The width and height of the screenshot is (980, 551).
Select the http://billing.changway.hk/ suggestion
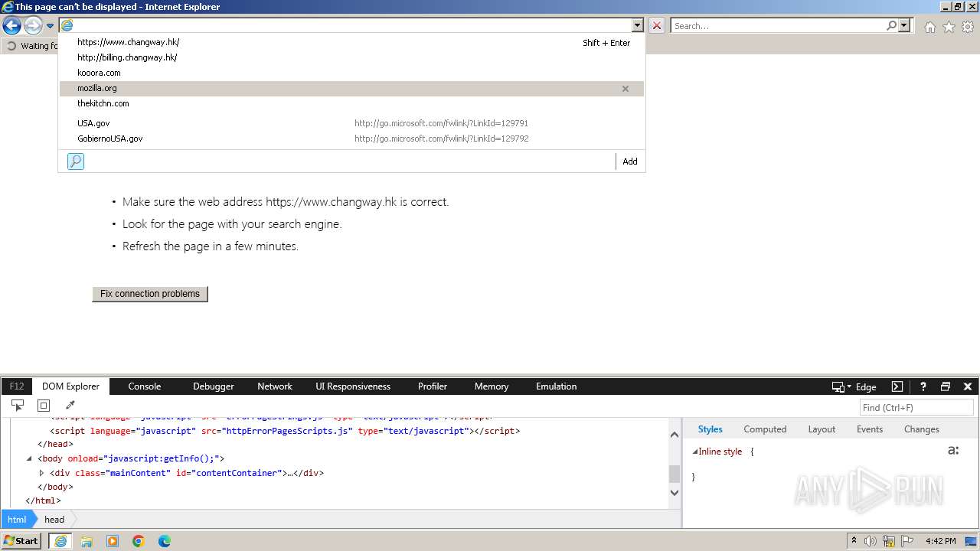351,57
